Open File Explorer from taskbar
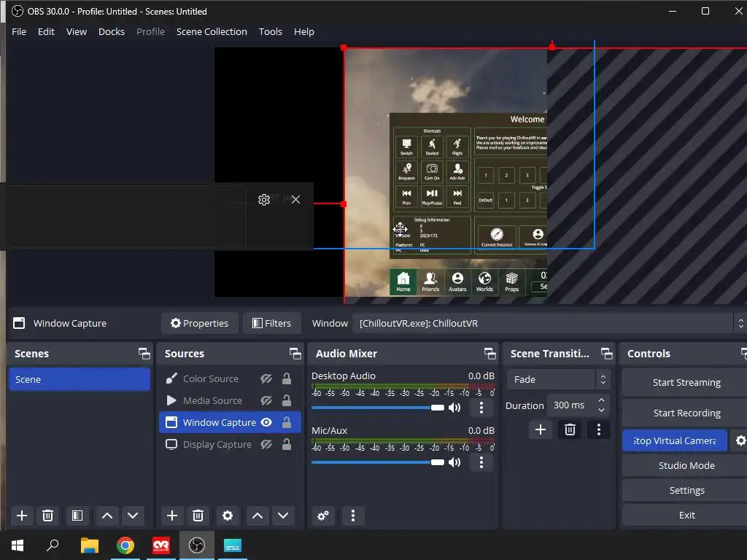747x560 pixels. 90,545
